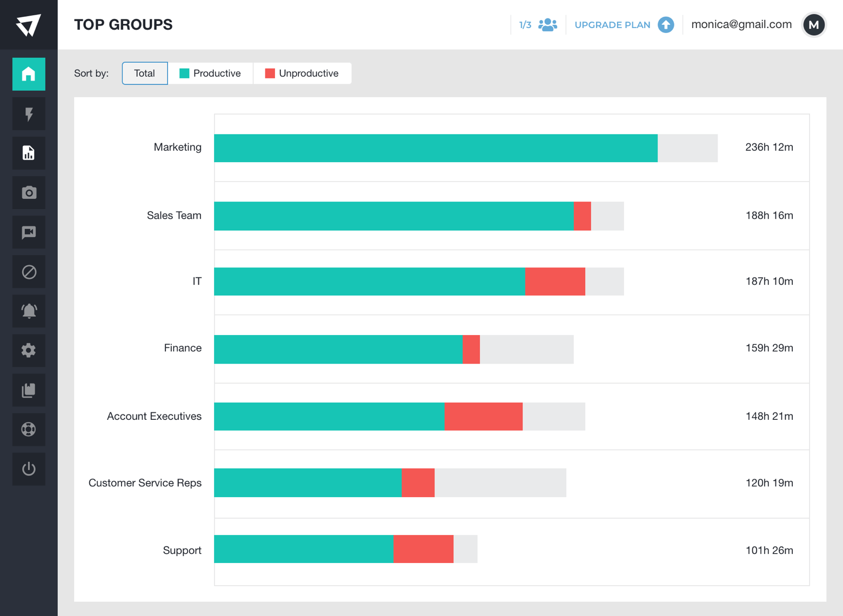843x616 pixels.
Task: Click the 148h 21m total value
Action: (x=769, y=416)
